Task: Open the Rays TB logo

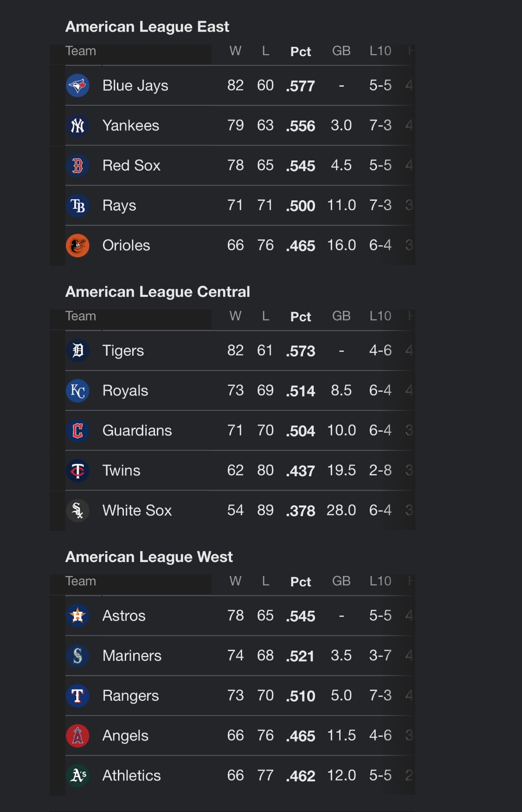Action: pos(77,205)
